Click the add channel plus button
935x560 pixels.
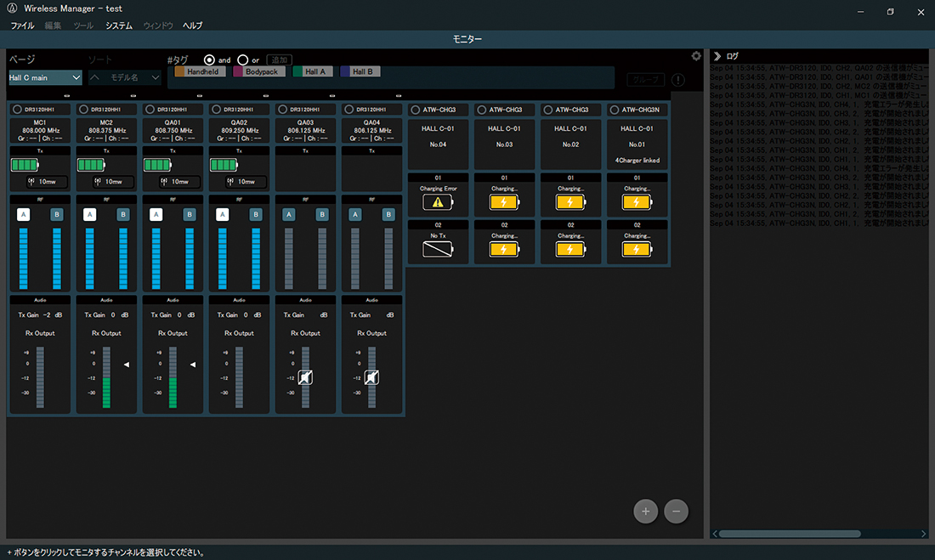(x=645, y=511)
